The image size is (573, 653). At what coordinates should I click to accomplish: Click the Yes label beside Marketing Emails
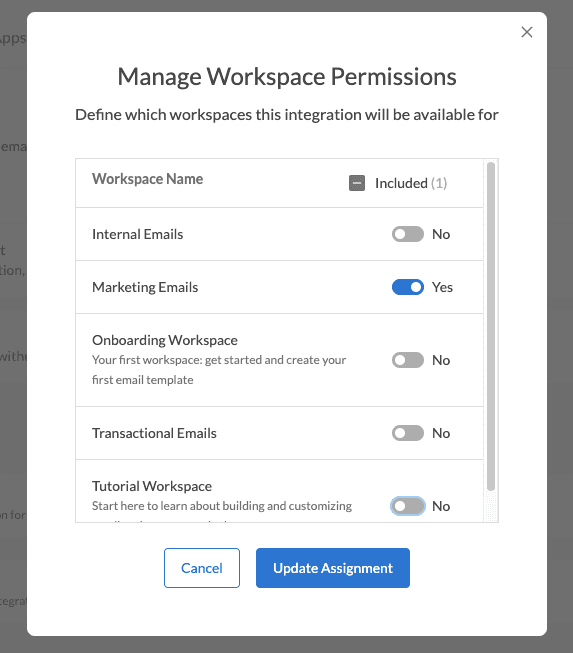click(x=442, y=287)
